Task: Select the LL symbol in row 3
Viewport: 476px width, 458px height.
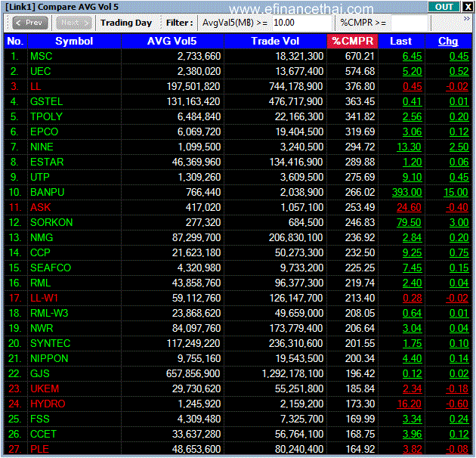Action: (x=36, y=87)
